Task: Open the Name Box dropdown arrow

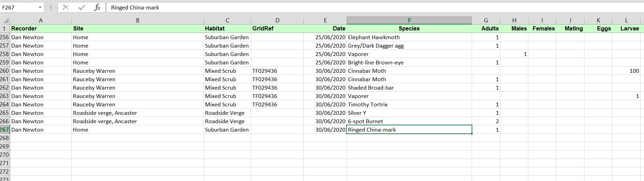Action: click(40, 7)
